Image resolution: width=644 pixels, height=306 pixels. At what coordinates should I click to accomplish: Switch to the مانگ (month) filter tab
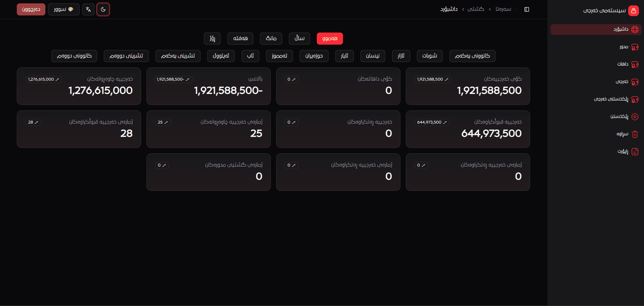pos(271,39)
